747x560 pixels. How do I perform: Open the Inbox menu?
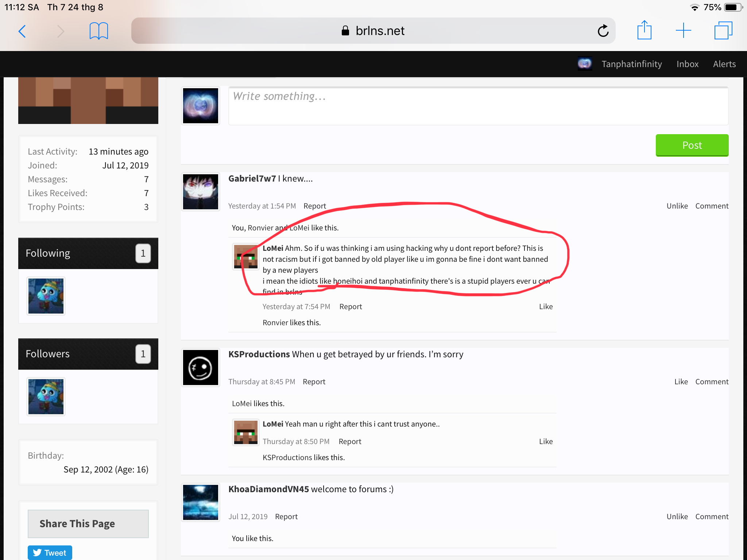coord(687,64)
